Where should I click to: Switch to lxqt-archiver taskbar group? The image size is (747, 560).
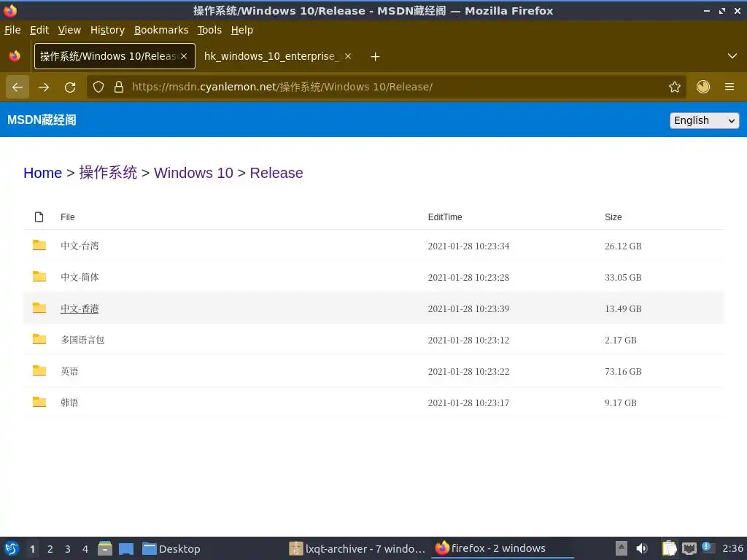[x=357, y=548]
